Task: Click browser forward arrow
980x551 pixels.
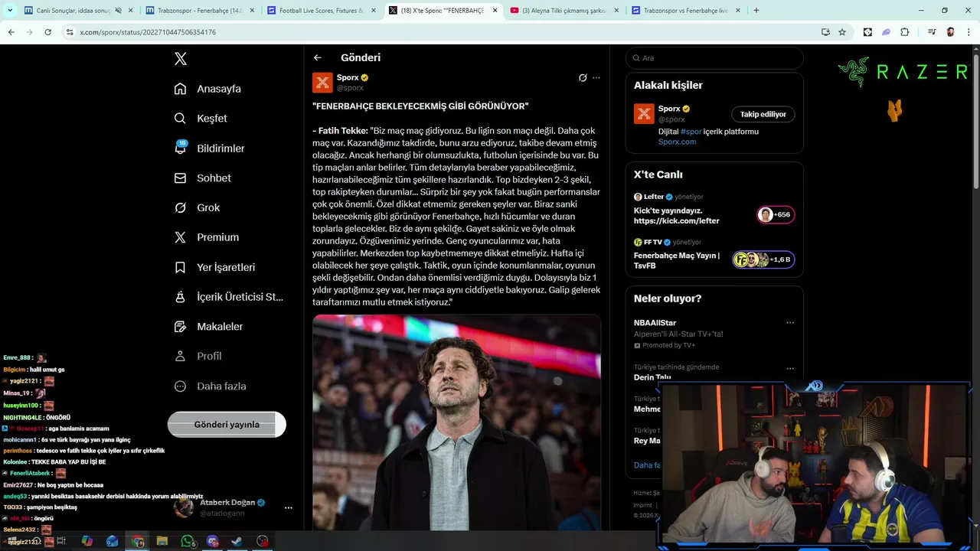Action: 29,32
